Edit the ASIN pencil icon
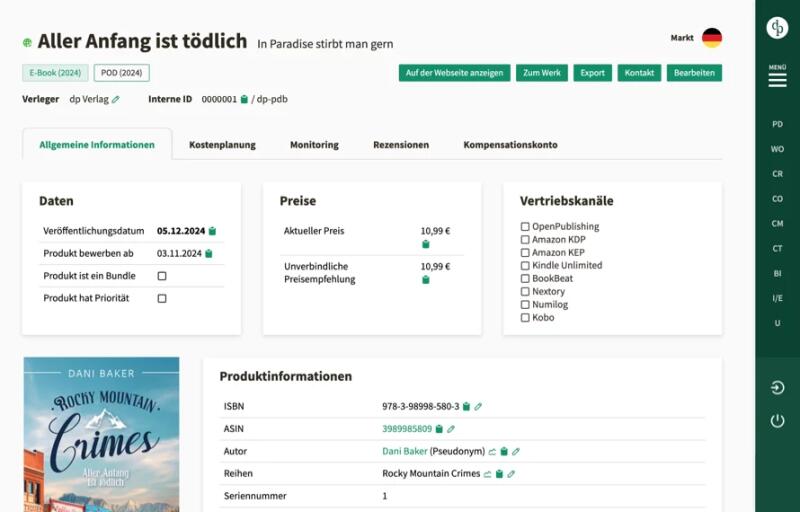The image size is (800, 512). [451, 429]
